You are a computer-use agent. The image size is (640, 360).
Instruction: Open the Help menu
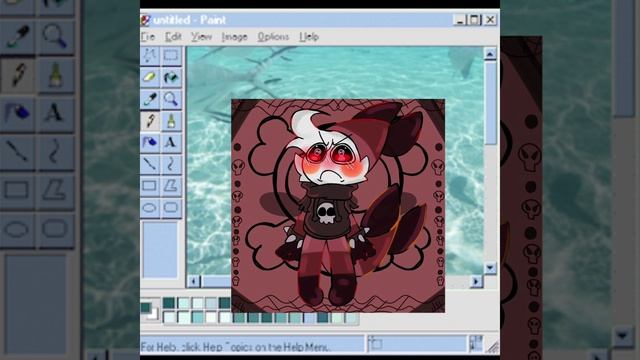point(309,37)
